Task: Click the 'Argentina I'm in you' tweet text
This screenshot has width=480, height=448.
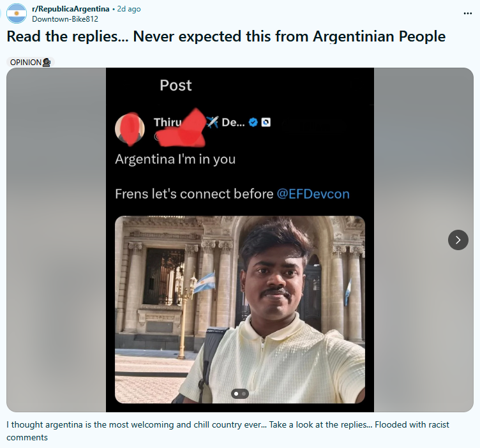Action: pyautogui.click(x=176, y=160)
